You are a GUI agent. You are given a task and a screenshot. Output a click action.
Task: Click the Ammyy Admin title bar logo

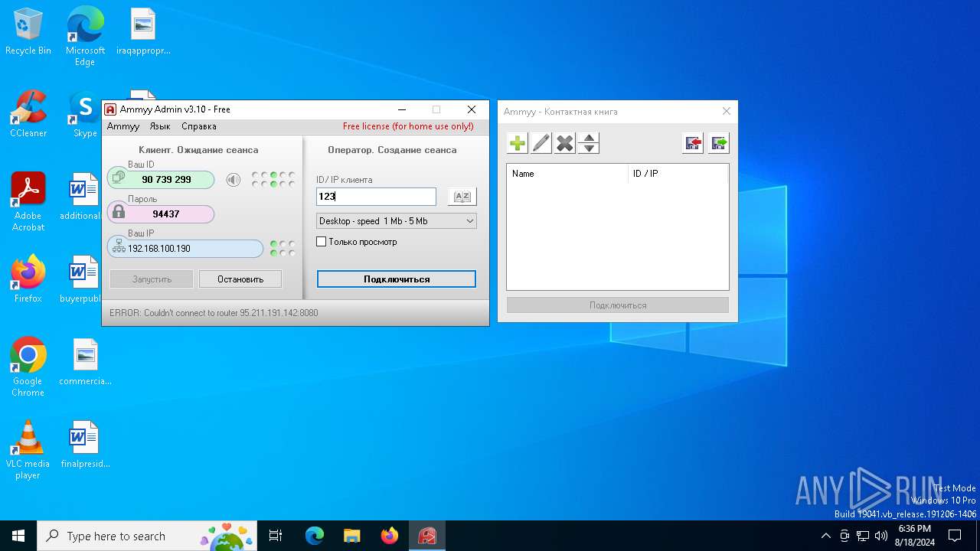[x=110, y=109]
